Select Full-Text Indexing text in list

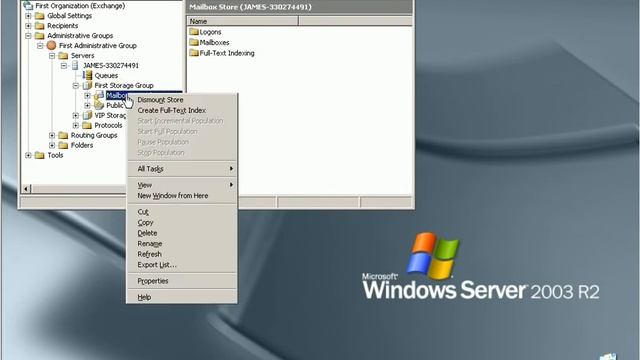click(227, 53)
